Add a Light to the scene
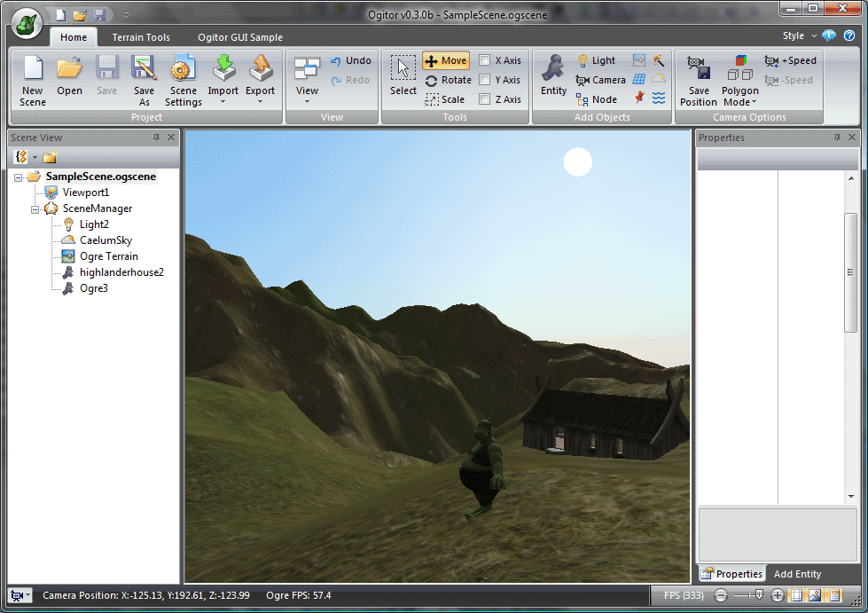868x613 pixels. click(596, 60)
